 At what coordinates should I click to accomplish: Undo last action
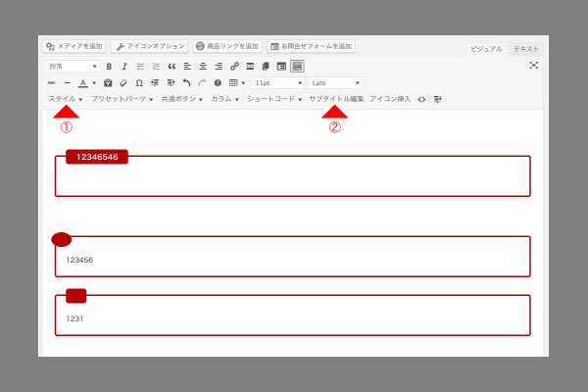click(186, 83)
